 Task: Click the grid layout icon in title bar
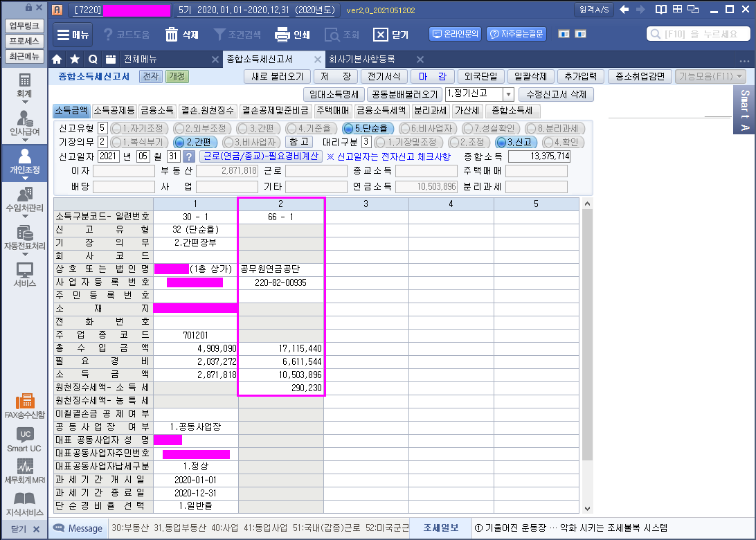tap(677, 10)
